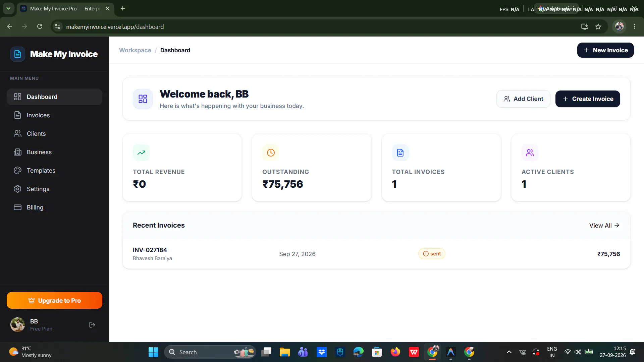This screenshot has width=644, height=362.
Task: Open File Explorer from the taskbar
Action: click(284, 352)
